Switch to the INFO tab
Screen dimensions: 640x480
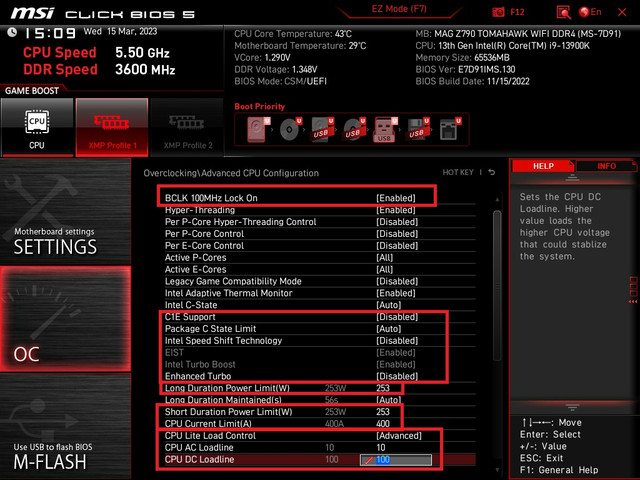pos(606,166)
